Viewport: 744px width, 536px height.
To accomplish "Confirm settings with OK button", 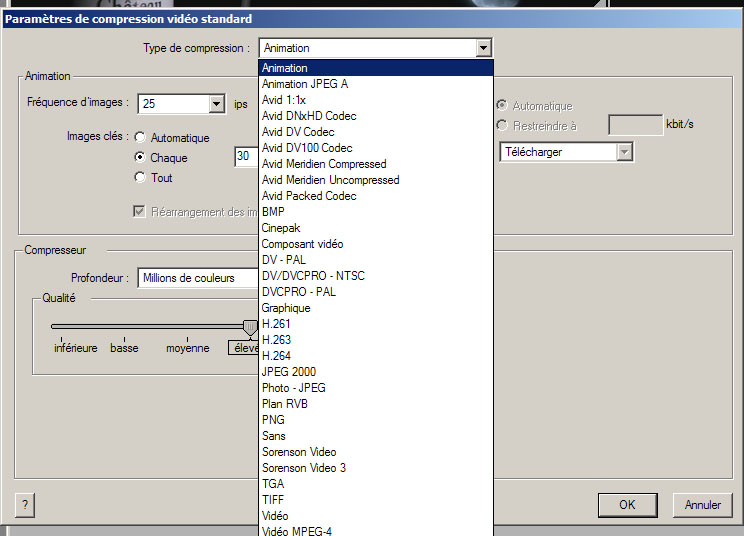I will pyautogui.click(x=627, y=505).
